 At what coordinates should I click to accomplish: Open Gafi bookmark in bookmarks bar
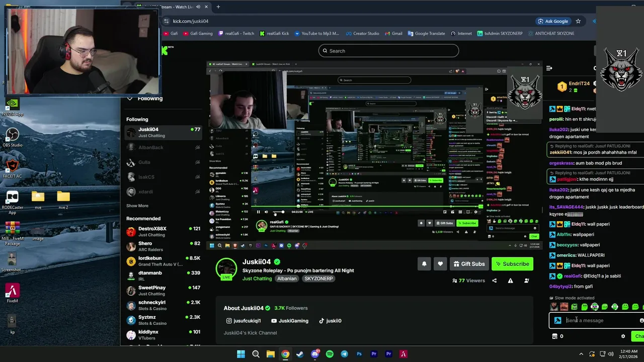coord(171,34)
